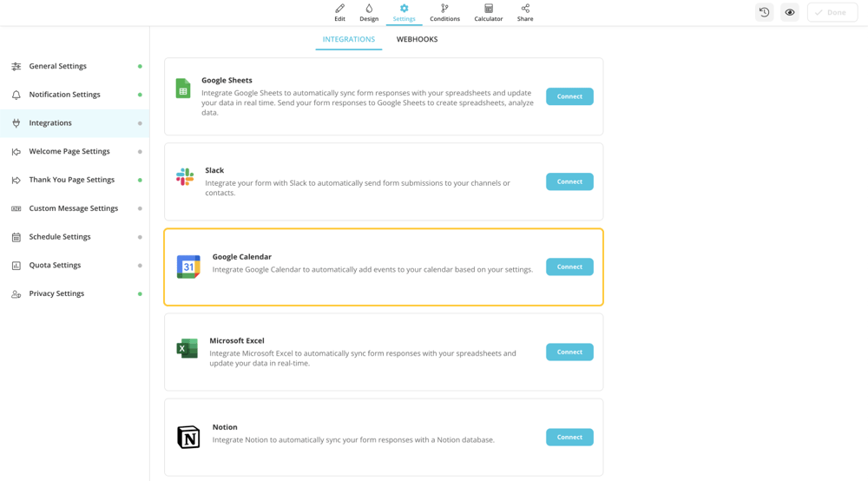Switch to the Webhooks tab
The width and height of the screenshot is (868, 481).
(417, 39)
